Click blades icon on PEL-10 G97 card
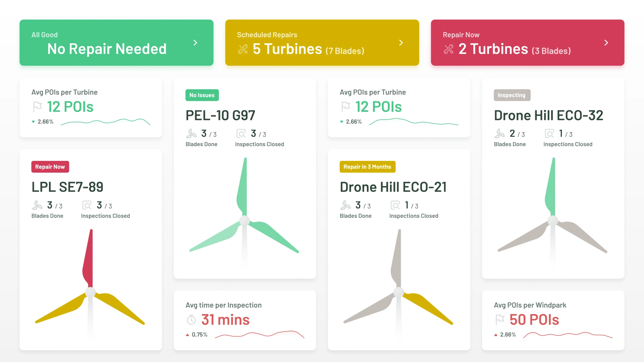Image resolution: width=644 pixels, height=362 pixels. (x=191, y=134)
